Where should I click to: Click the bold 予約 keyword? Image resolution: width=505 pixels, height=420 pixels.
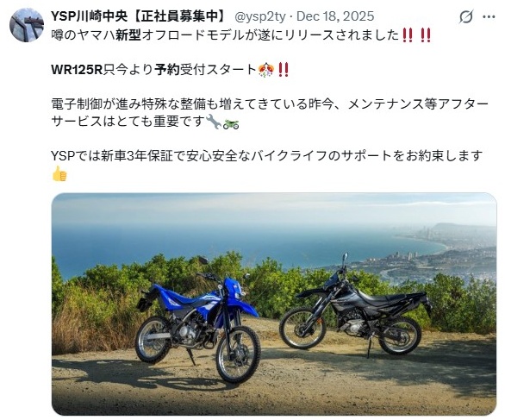click(166, 69)
